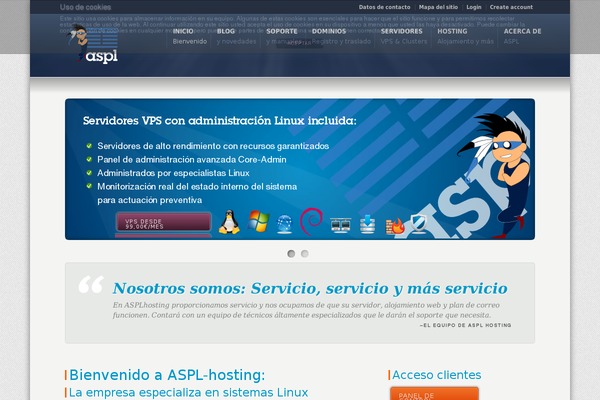This screenshot has width=600, height=400.
Task: Click the Create account link
Action: (511, 7)
